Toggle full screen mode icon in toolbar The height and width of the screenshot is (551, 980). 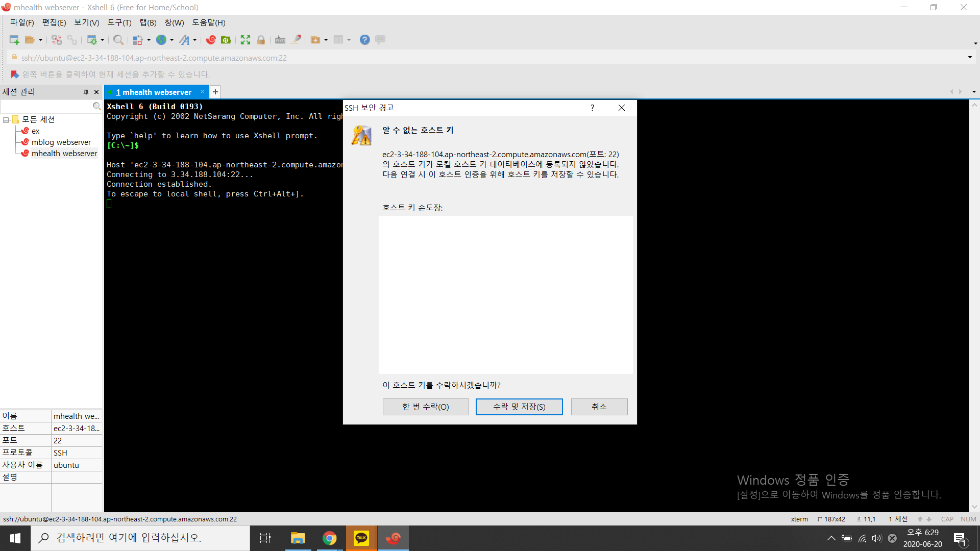pos(246,40)
